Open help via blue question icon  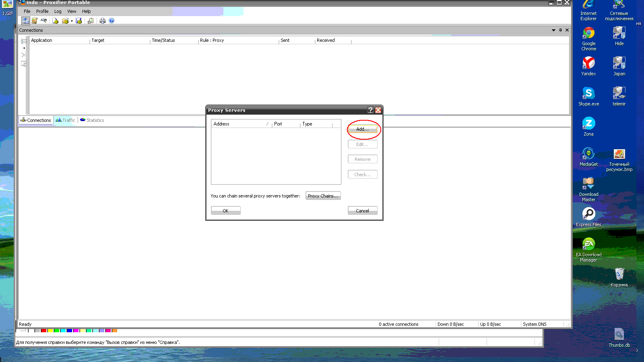tap(111, 21)
